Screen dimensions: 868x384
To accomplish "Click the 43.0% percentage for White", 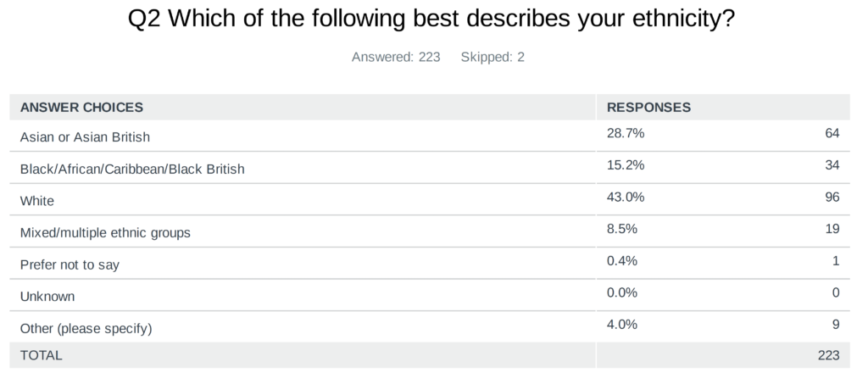I will (626, 197).
